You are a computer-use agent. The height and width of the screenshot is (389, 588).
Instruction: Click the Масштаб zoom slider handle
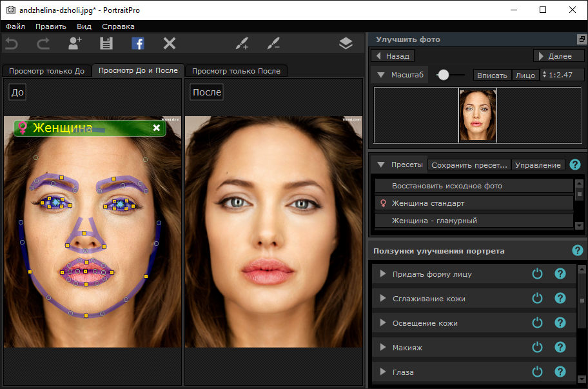click(443, 75)
